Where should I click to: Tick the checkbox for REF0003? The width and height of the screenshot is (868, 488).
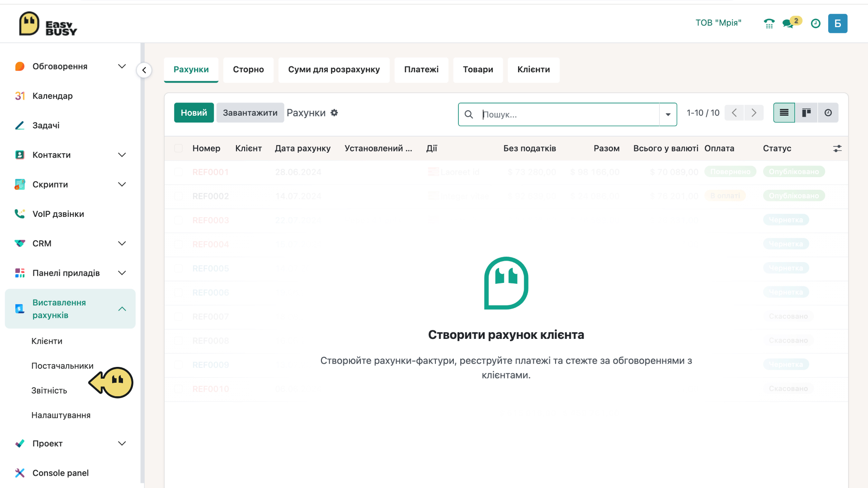[x=179, y=220]
